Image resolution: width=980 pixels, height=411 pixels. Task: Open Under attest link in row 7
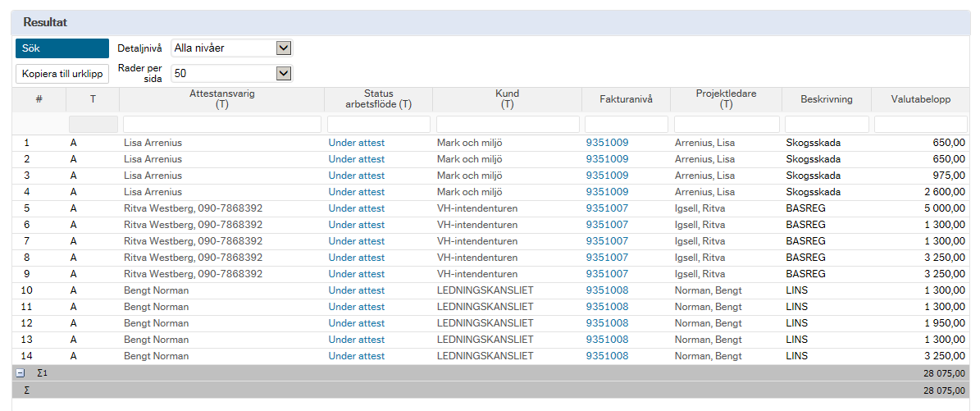(356, 241)
